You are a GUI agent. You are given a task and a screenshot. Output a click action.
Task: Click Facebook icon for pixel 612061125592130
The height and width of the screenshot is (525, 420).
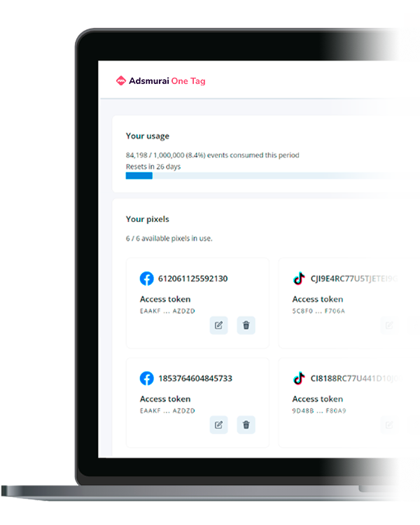pos(147,279)
